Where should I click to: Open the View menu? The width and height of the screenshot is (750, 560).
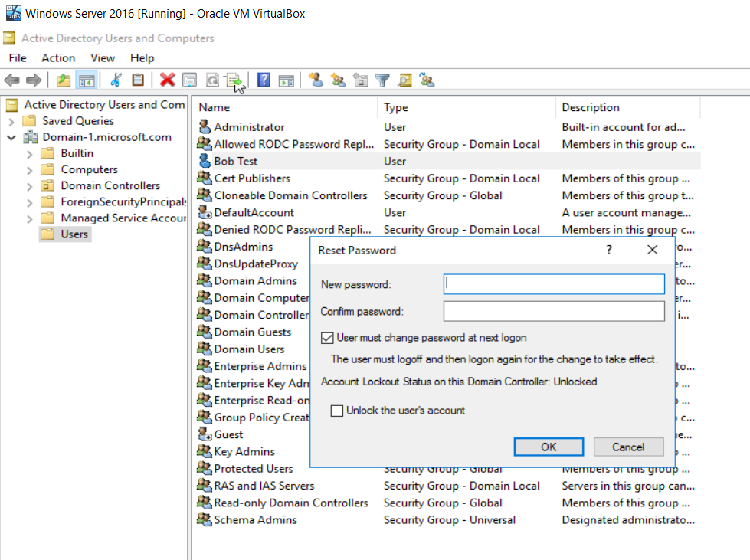tap(103, 58)
